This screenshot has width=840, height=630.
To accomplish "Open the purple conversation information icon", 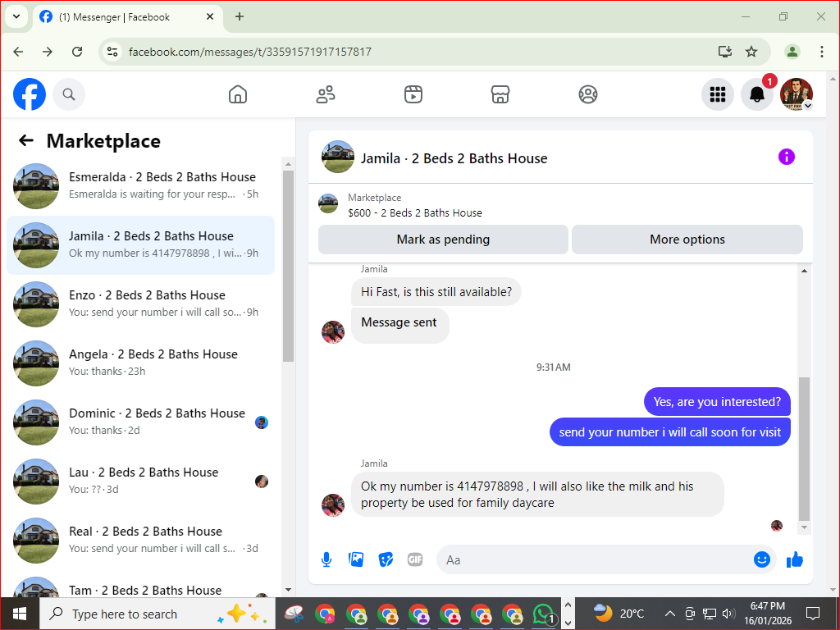I will point(787,157).
